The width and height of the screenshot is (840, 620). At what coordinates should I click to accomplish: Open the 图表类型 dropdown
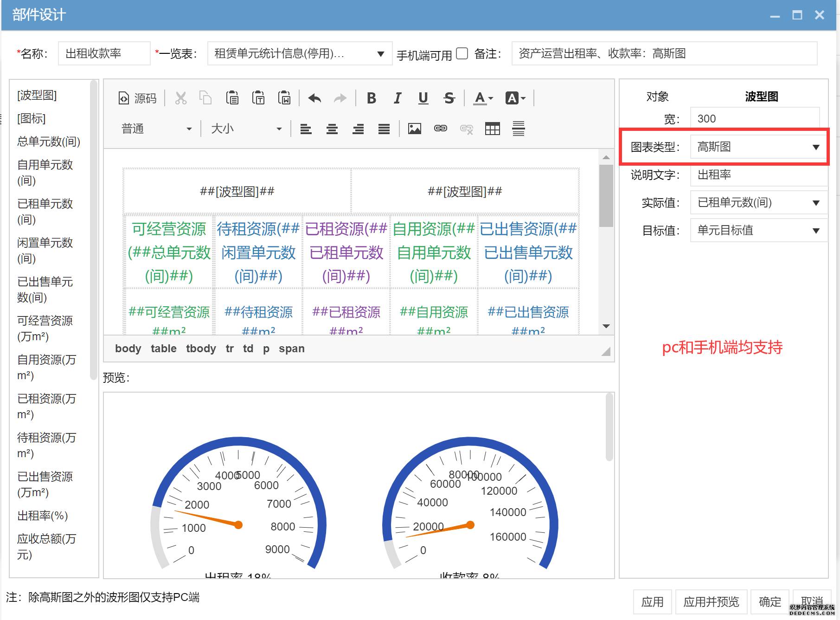759,147
